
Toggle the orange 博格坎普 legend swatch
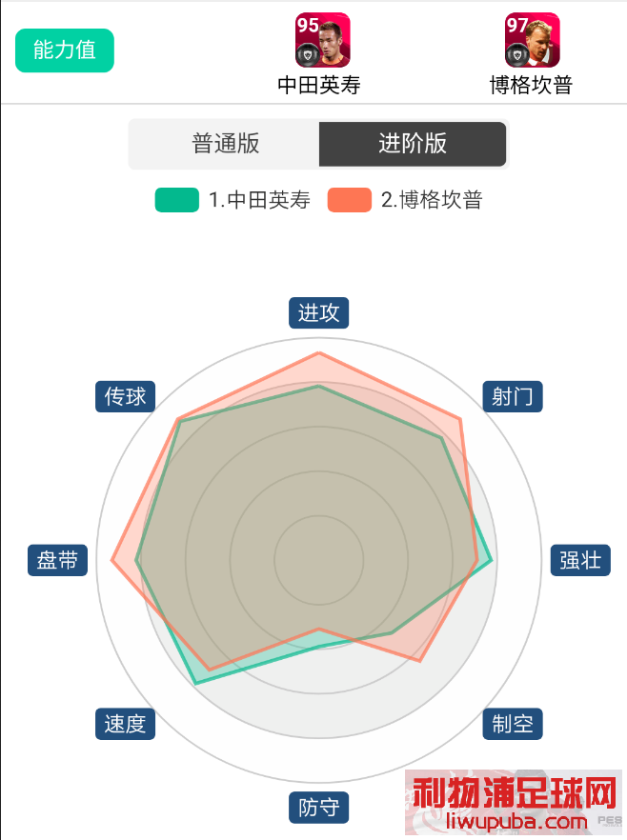click(350, 200)
